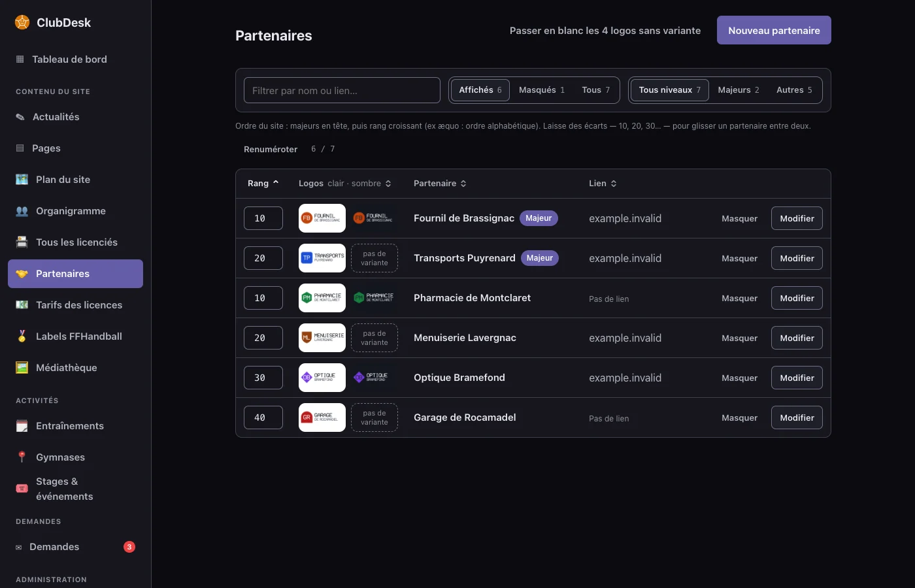The image size is (915, 588).
Task: Sort table by Logos column
Action: (x=345, y=184)
